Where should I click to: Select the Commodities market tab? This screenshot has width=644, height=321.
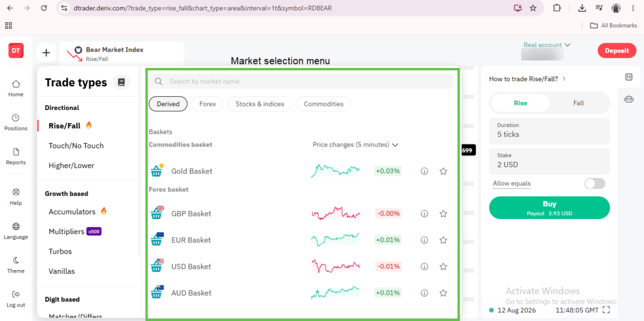coord(324,104)
